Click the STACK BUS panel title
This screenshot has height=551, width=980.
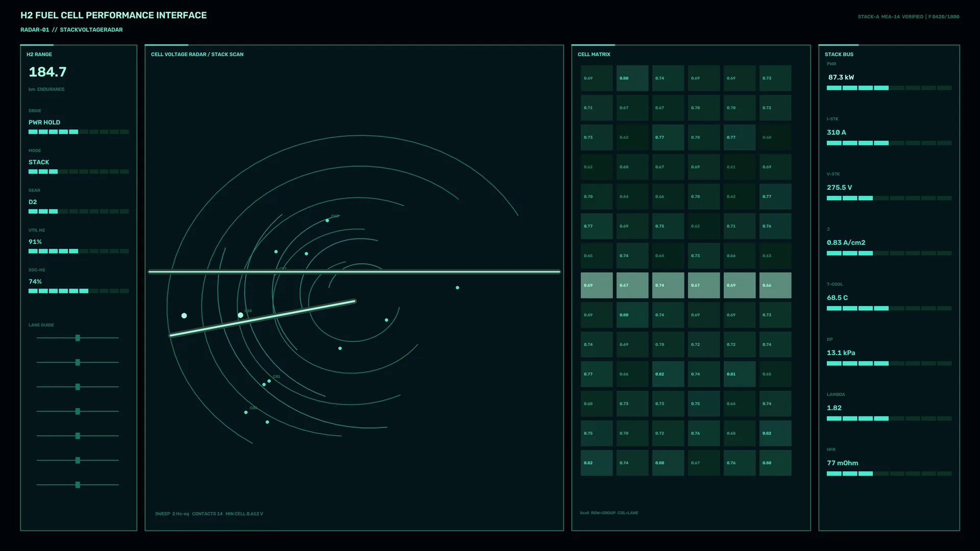[839, 54]
